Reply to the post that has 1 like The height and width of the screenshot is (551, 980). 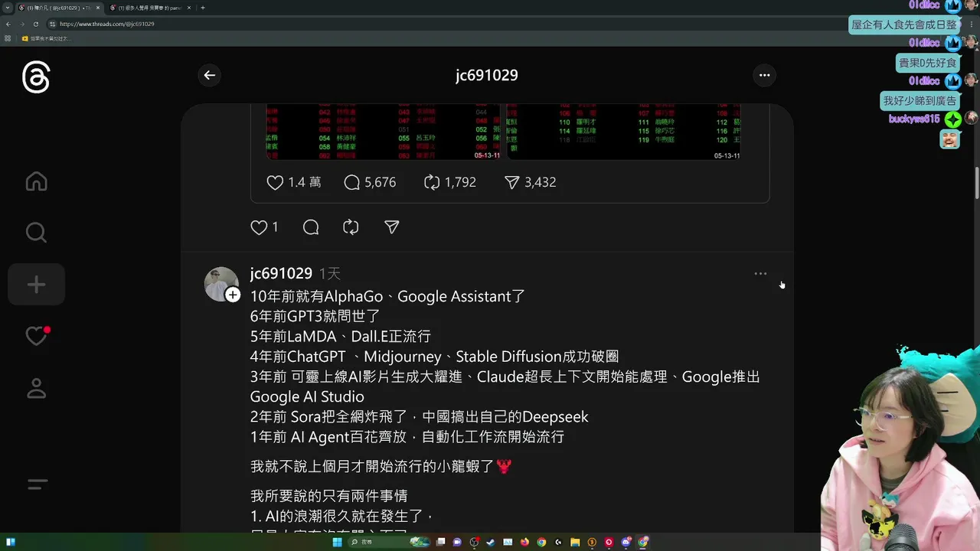[x=311, y=227]
